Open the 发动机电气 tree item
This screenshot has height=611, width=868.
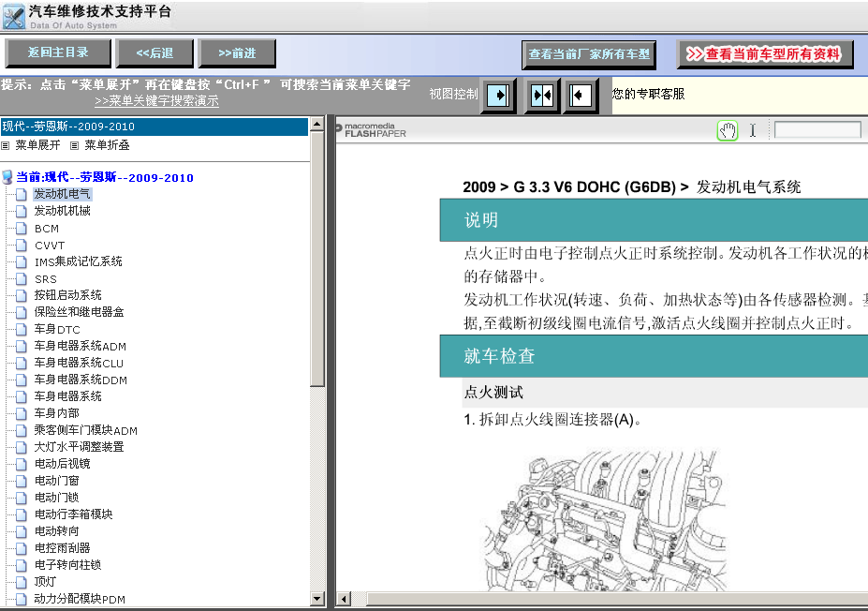click(x=62, y=194)
